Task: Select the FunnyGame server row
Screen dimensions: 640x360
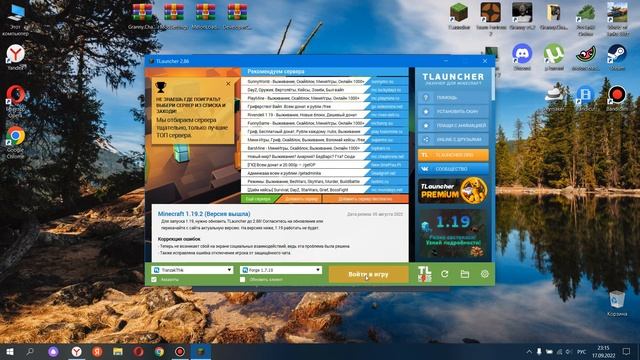Action: pyautogui.click(x=324, y=123)
